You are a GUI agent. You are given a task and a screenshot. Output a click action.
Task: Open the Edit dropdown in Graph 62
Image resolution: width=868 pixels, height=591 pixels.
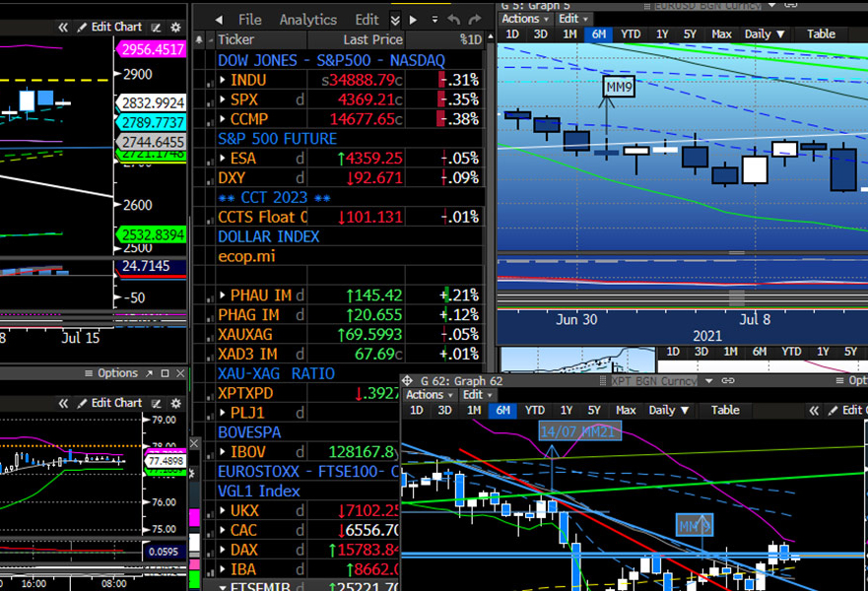pyautogui.click(x=477, y=395)
